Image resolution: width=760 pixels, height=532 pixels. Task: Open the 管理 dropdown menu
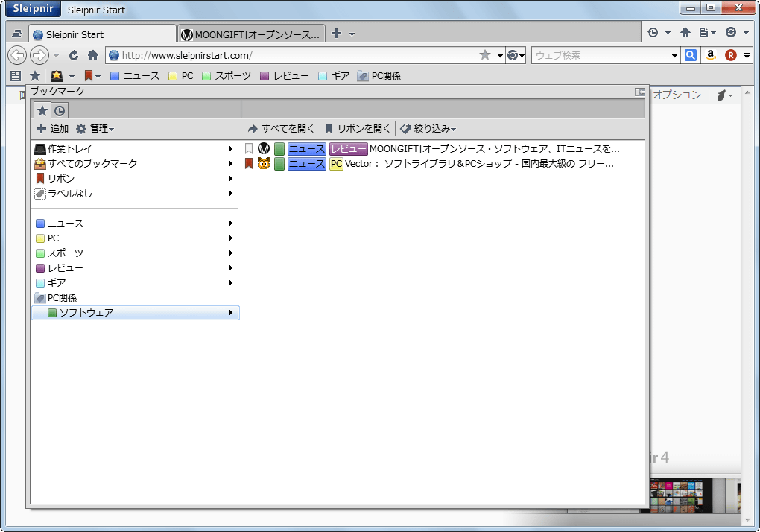click(x=95, y=128)
